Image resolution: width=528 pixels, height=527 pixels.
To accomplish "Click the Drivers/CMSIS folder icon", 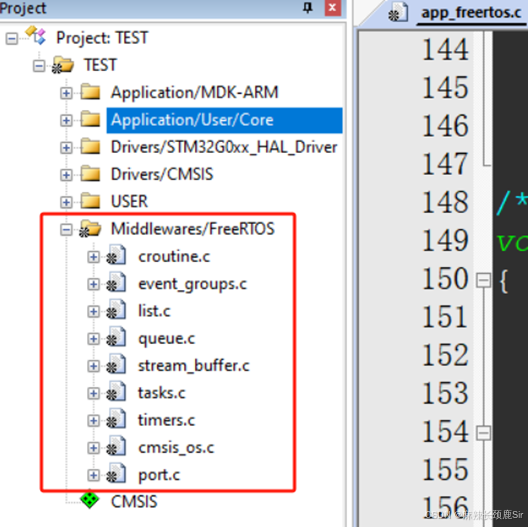I will tap(90, 173).
